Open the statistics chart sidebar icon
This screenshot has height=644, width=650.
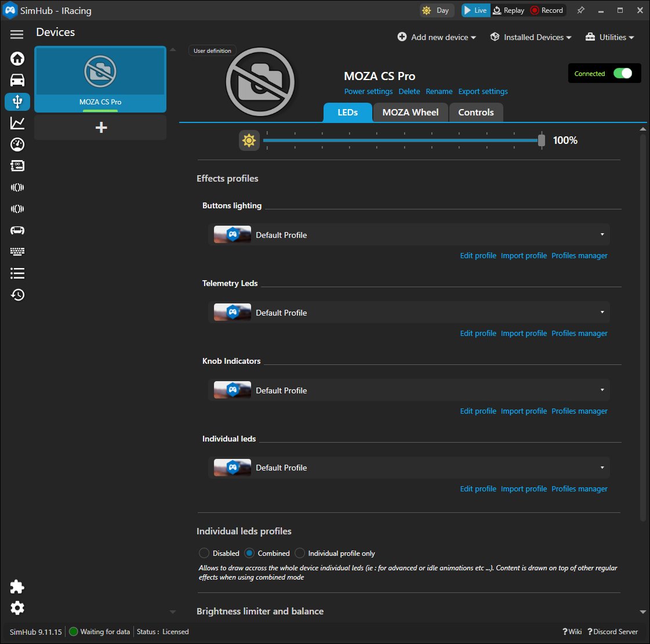point(17,123)
